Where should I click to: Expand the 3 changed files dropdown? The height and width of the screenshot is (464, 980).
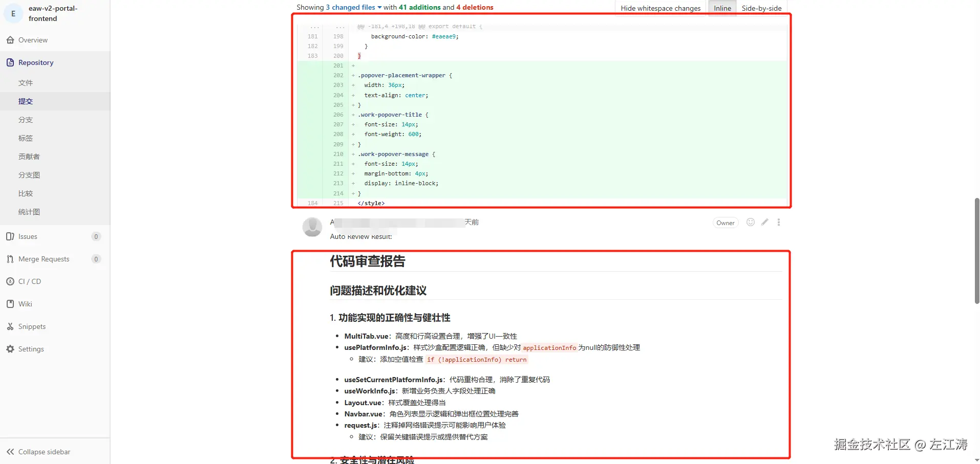(x=353, y=7)
